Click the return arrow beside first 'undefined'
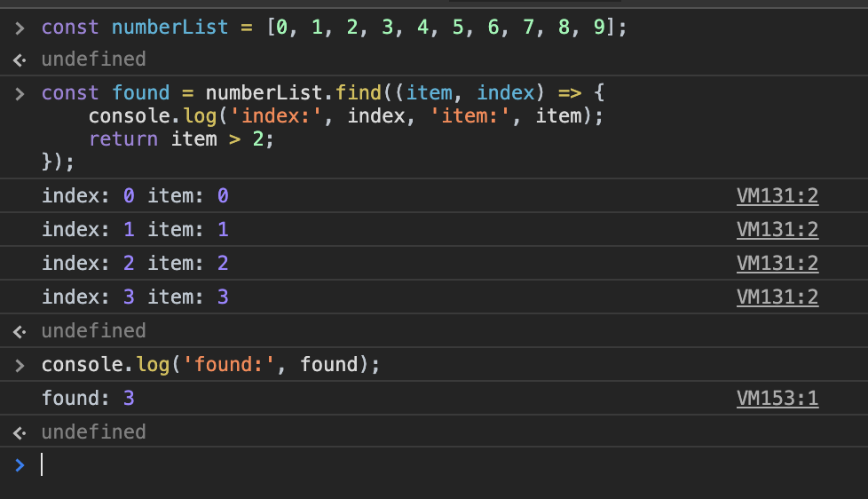 20,59
